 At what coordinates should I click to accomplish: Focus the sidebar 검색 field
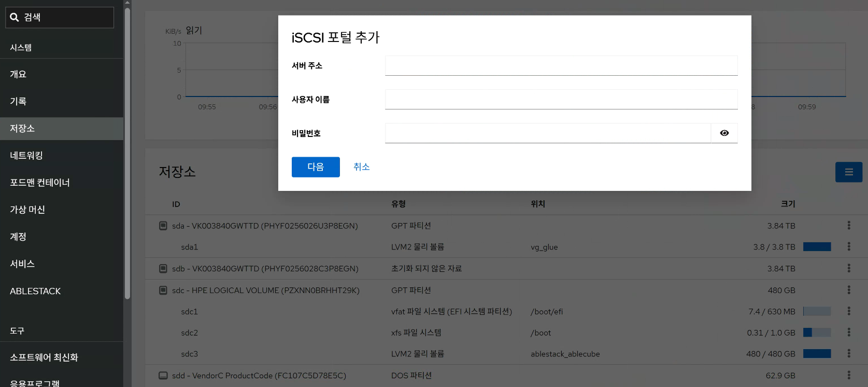[60, 17]
